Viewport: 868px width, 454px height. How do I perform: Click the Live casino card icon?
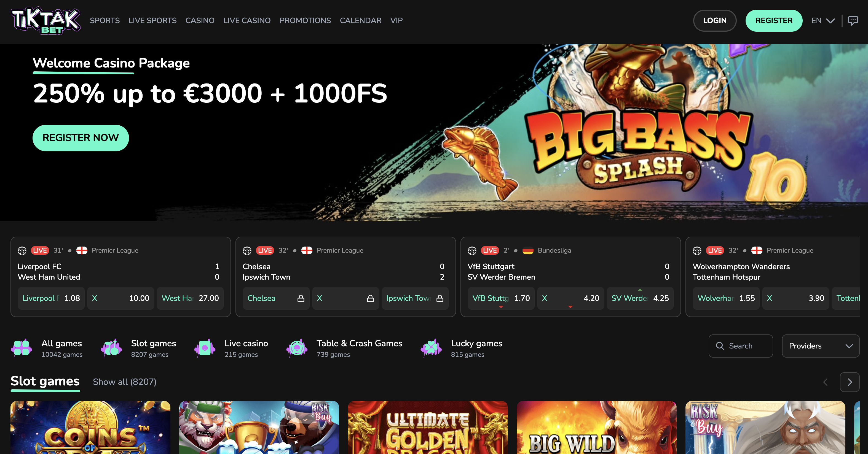(x=205, y=348)
